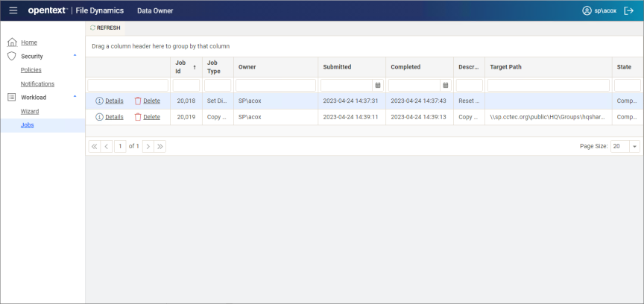This screenshot has height=304, width=644.
Task: Click the Data Owner header title
Action: click(x=155, y=10)
